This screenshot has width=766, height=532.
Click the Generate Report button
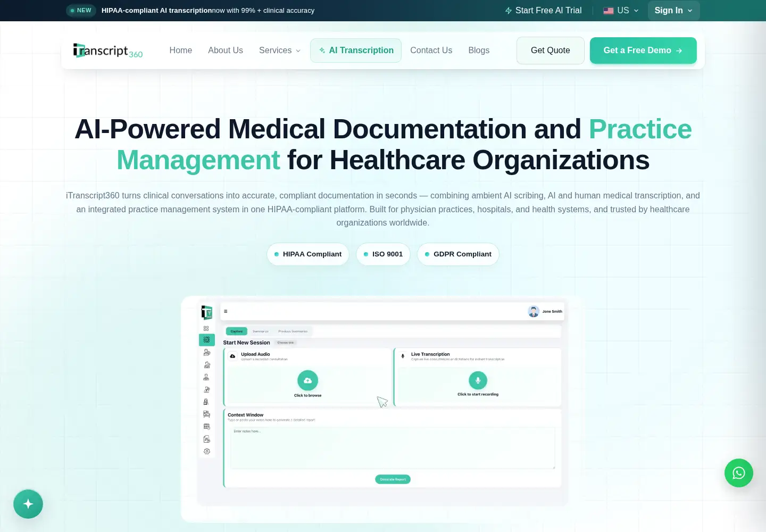(393, 479)
